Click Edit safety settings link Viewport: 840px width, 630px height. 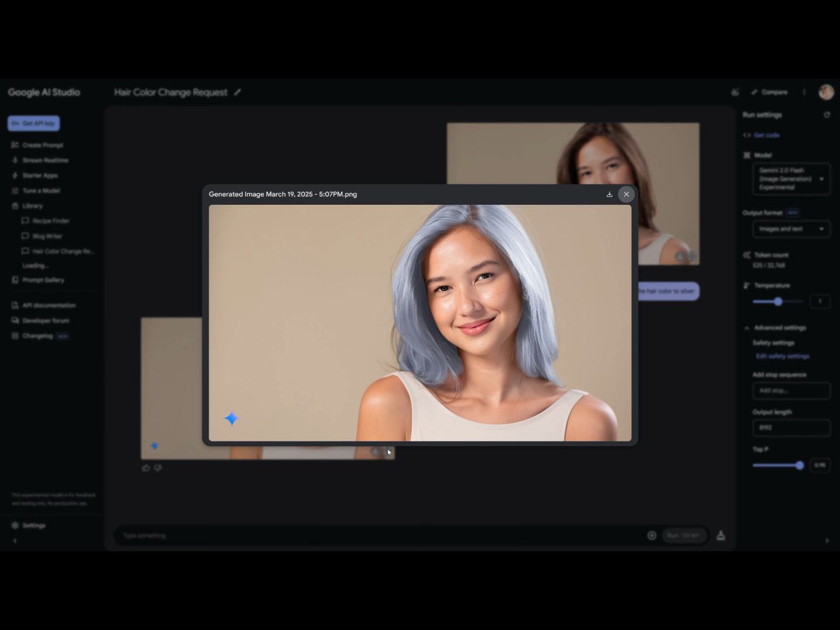[782, 356]
